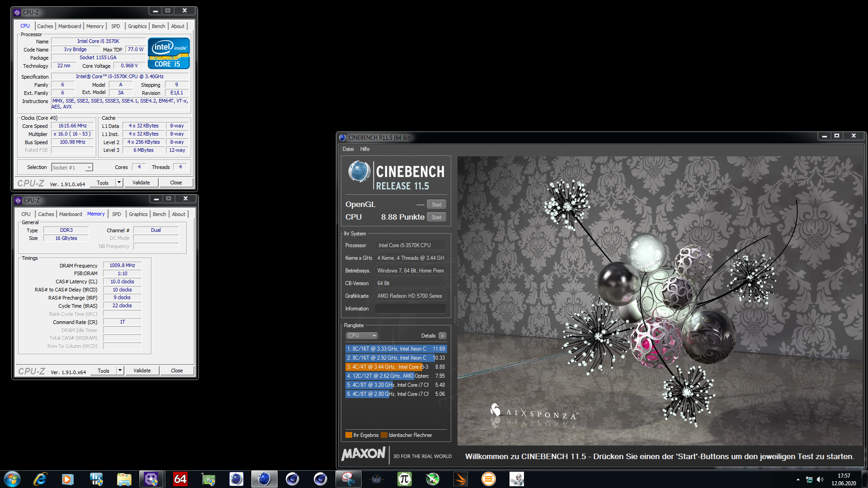Viewport: 868px width, 488px height.
Task: Show hidden system tray icons
Action: point(798,479)
